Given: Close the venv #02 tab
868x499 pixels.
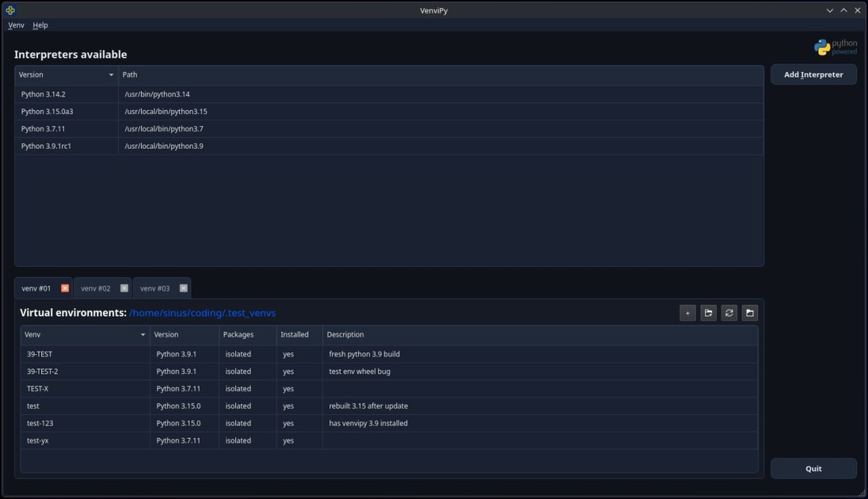Looking at the screenshot, I should pyautogui.click(x=124, y=288).
